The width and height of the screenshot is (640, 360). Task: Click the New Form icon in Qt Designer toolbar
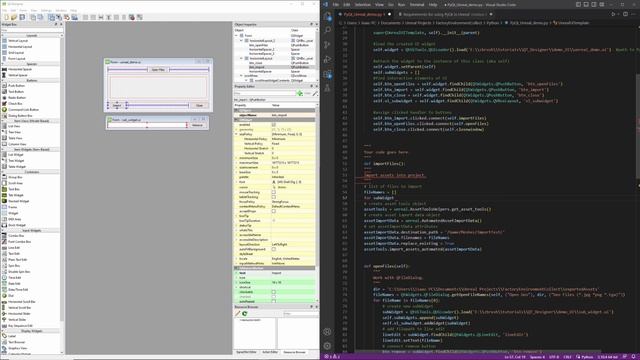tap(7, 17)
